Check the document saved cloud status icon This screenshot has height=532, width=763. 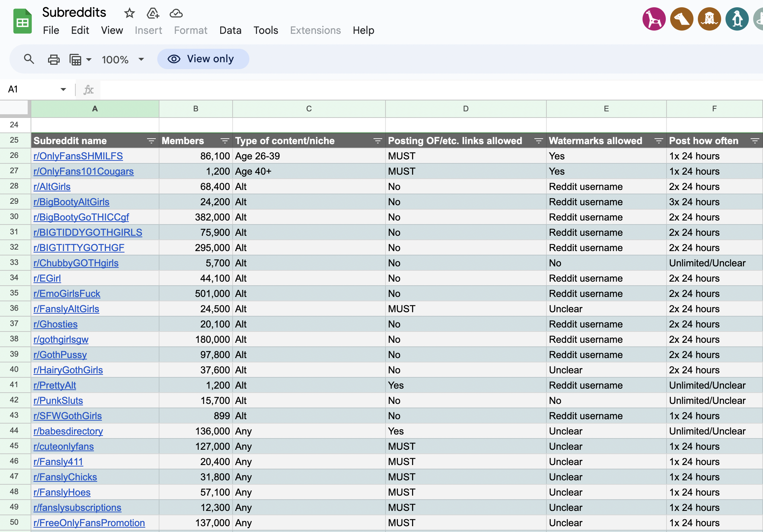pyautogui.click(x=176, y=13)
